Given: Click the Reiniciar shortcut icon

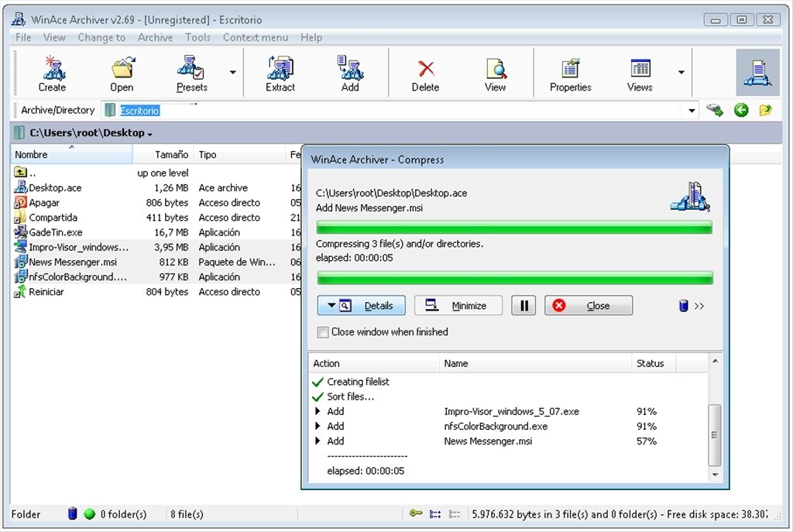Looking at the screenshot, I should (20, 291).
